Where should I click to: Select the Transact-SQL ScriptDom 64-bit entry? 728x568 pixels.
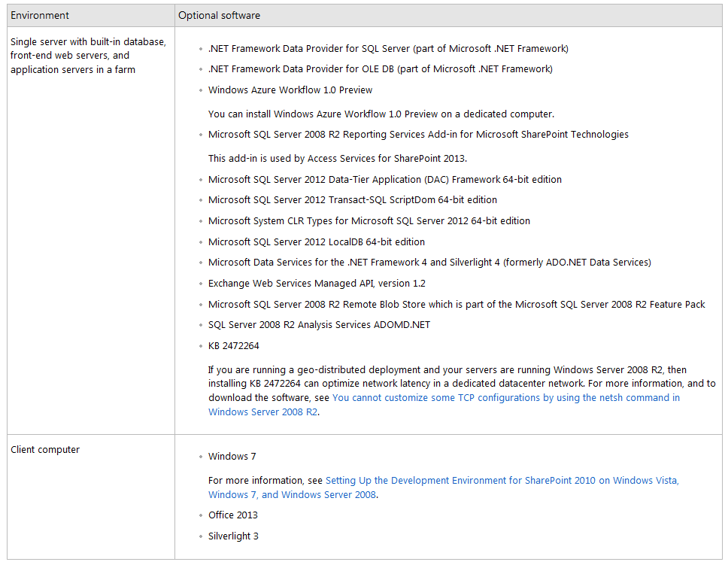pyautogui.click(x=352, y=199)
